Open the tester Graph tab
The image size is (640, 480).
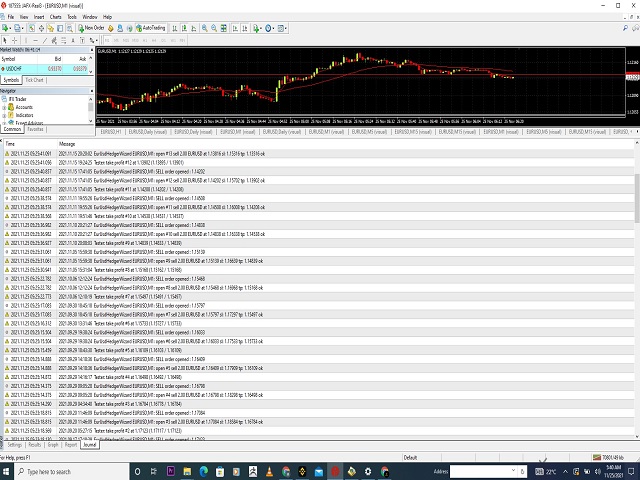click(x=53, y=445)
